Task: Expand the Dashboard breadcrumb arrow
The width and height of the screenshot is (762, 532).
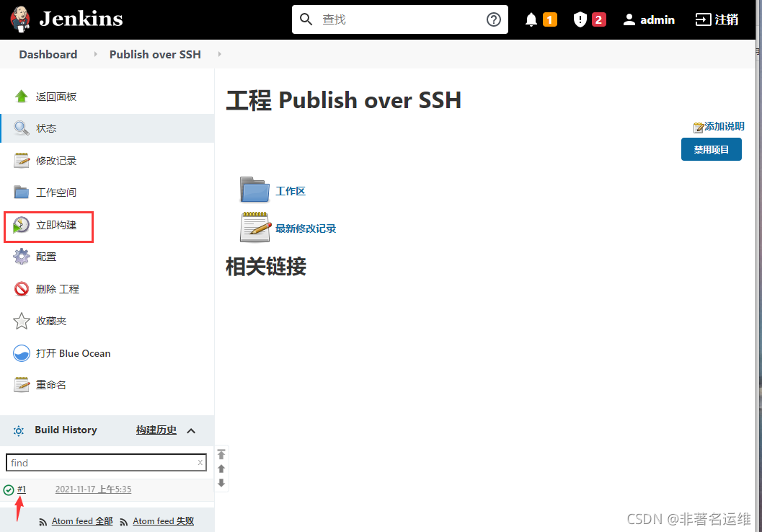Action: click(95, 54)
